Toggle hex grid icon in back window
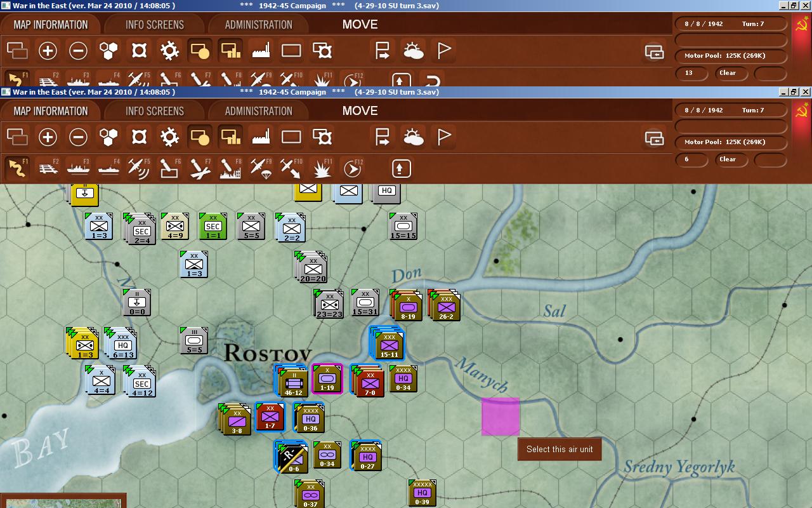Screen dimensions: 812x508 point(109,51)
